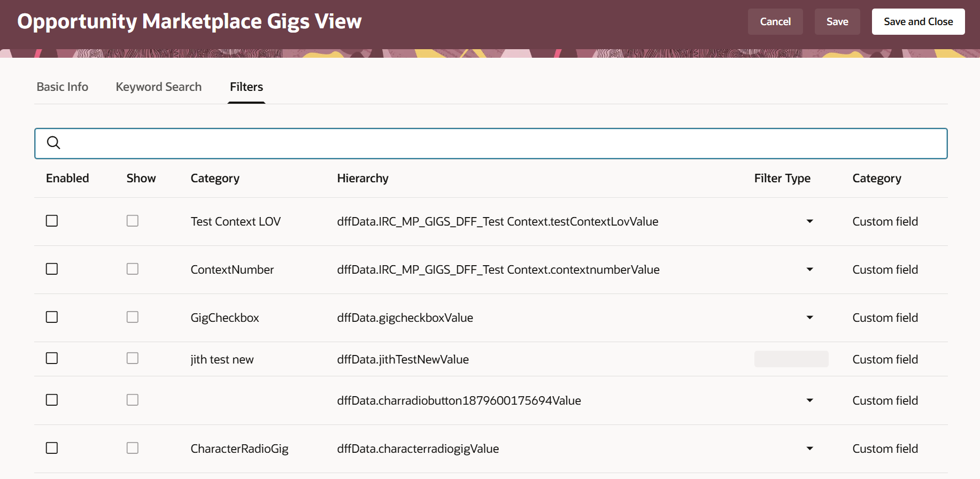Click Custom field in CharacterRadioGig row
Image resolution: width=980 pixels, height=479 pixels.
pos(885,449)
